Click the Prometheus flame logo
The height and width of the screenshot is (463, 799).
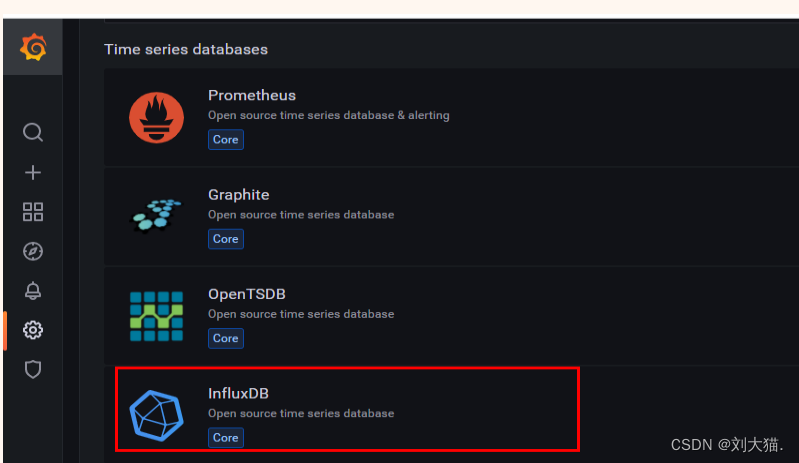(156, 116)
